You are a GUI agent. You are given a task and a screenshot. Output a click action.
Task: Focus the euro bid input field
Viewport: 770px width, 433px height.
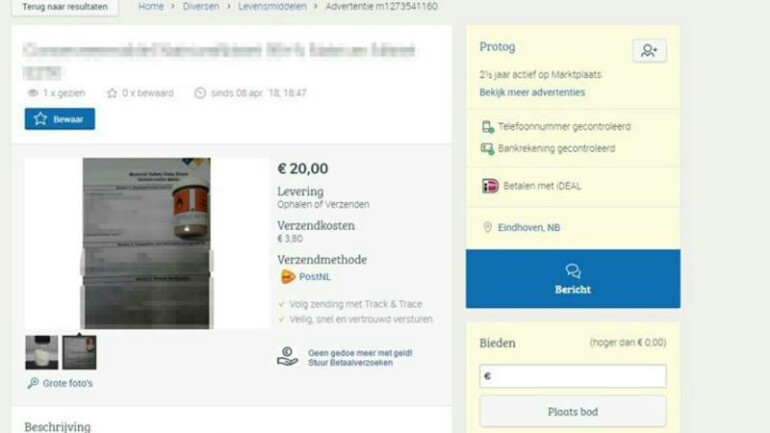[573, 376]
